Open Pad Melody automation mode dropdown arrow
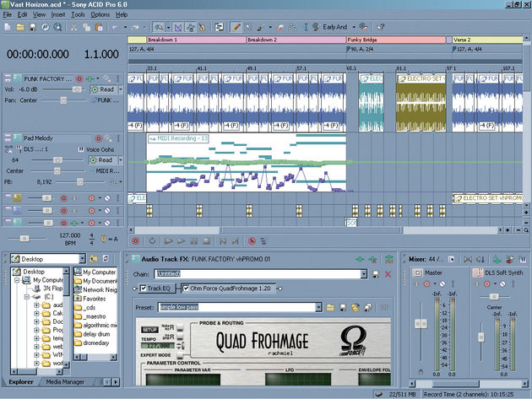Viewport: 532px width, 399px height. coord(120,160)
